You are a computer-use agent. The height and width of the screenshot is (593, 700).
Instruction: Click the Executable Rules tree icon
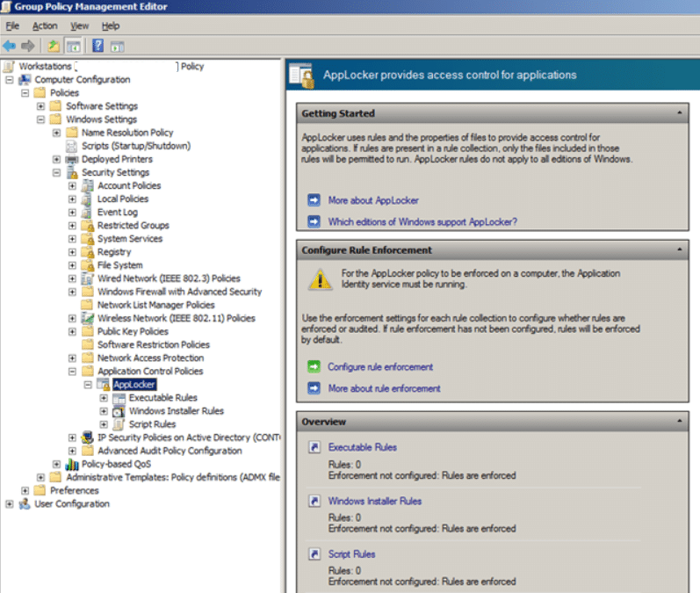(x=119, y=398)
